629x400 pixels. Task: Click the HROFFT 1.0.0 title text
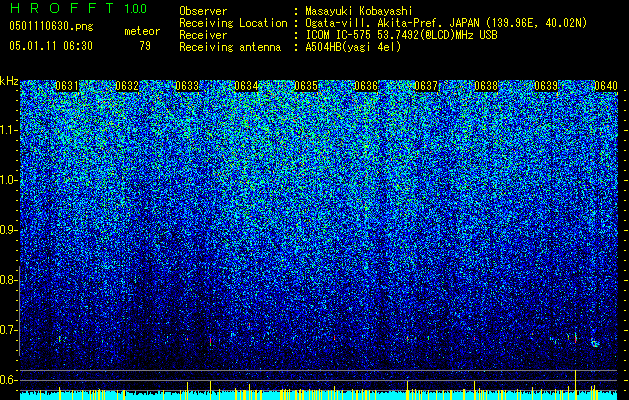[x=79, y=8]
